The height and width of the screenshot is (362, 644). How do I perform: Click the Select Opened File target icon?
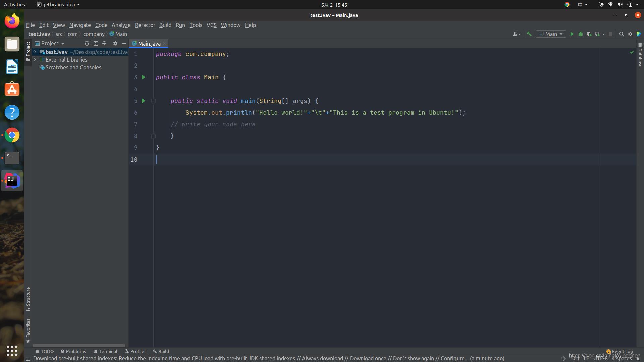[x=87, y=43]
